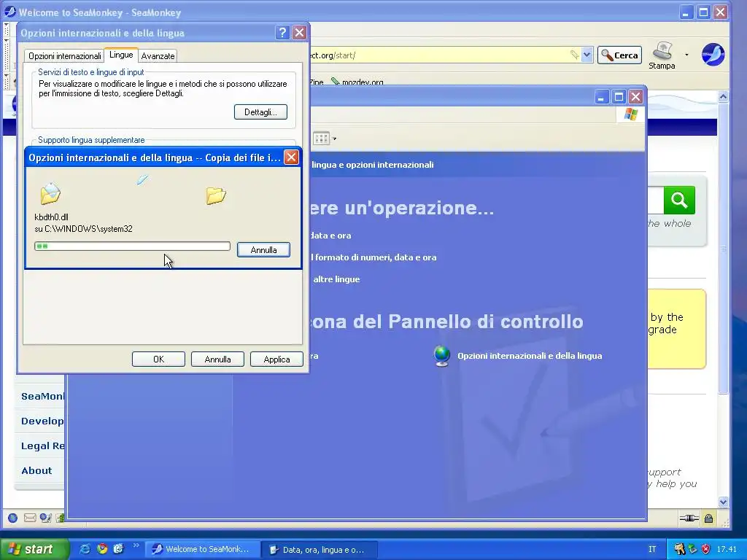Screen dimensions: 747x560
Task: Click the keys tray icon in the system tray
Action: point(679,549)
